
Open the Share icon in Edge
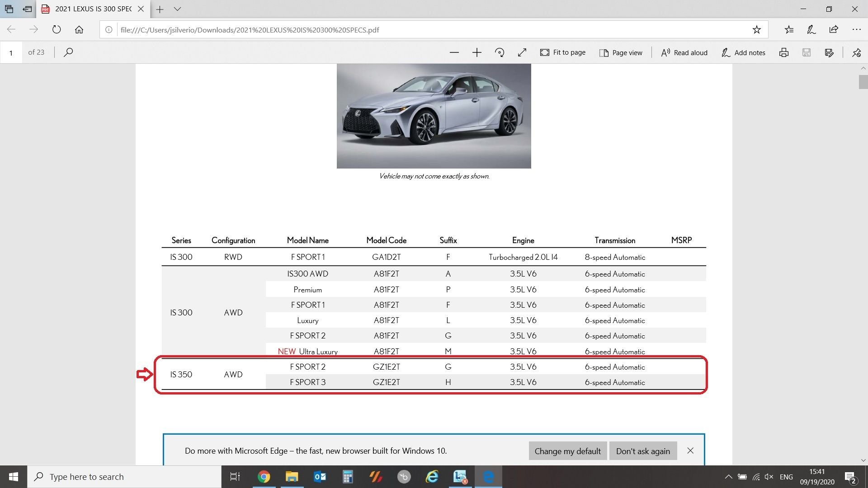tap(834, 30)
